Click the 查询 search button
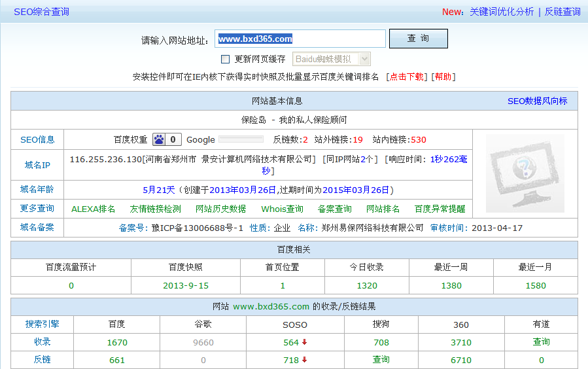Viewport: 588px width, 369px height. pyautogui.click(x=419, y=38)
